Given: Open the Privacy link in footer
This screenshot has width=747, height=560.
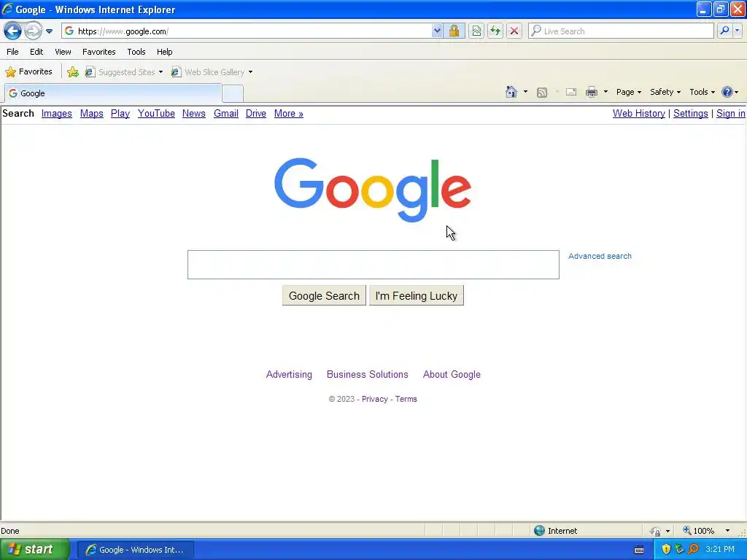Looking at the screenshot, I should [375, 399].
